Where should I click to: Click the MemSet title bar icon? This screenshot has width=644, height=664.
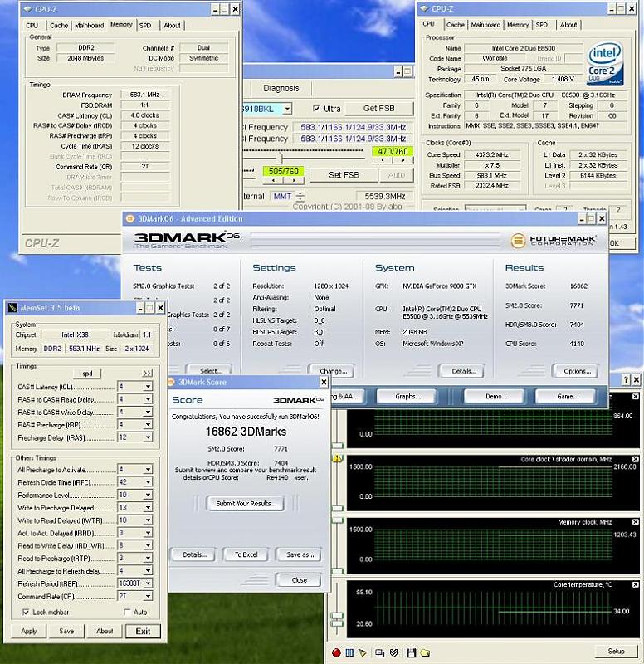(12, 308)
